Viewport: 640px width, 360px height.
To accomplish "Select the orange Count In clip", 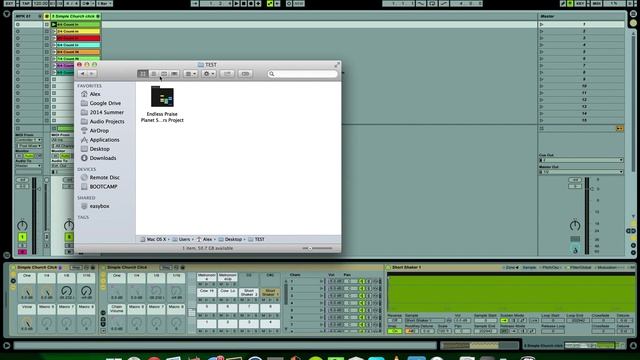I will point(78,52).
